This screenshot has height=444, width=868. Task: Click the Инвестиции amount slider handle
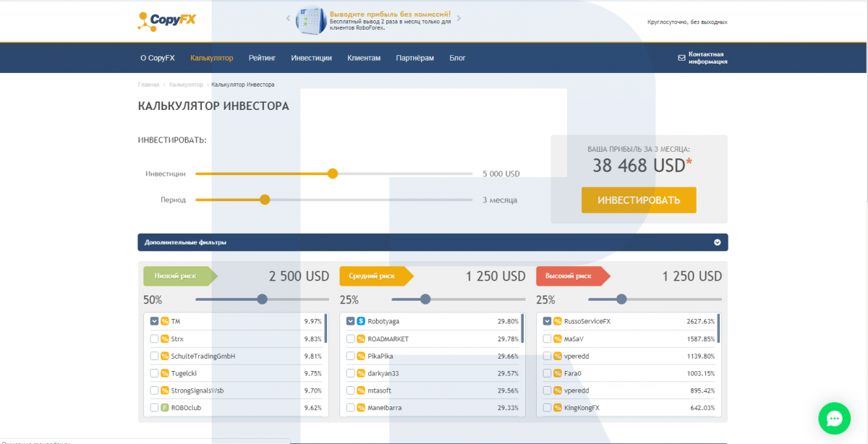[x=333, y=174]
